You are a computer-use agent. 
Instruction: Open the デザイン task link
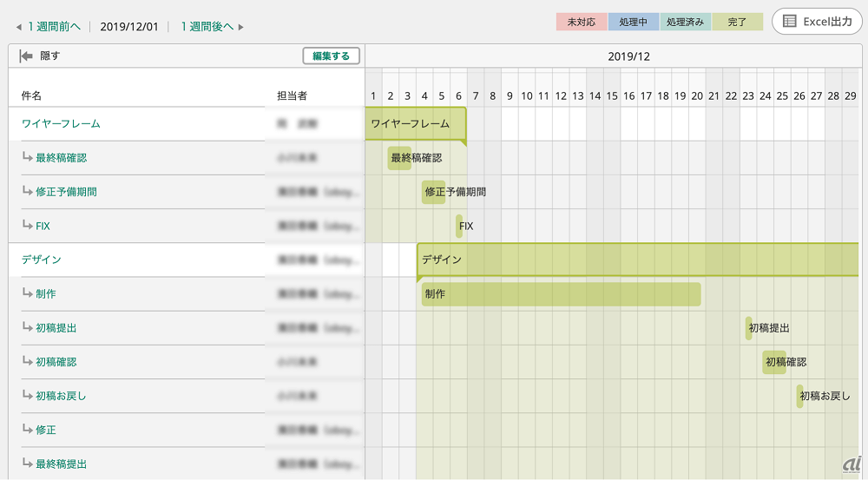(42, 259)
